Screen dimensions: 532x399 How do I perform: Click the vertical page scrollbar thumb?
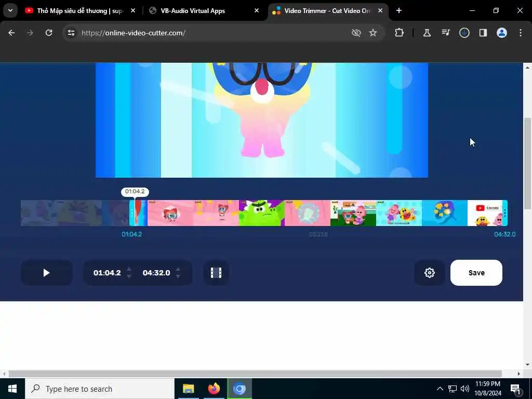pos(527,164)
